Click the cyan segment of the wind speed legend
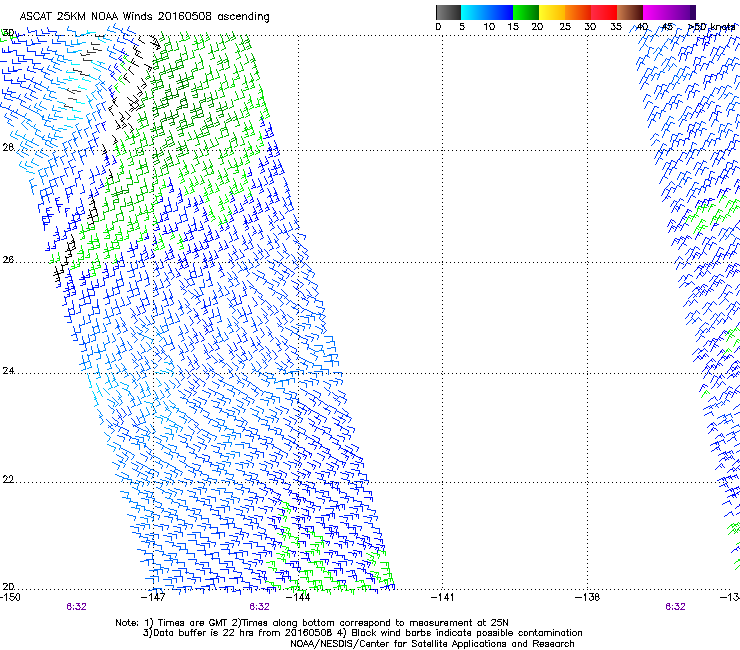 [474, 12]
